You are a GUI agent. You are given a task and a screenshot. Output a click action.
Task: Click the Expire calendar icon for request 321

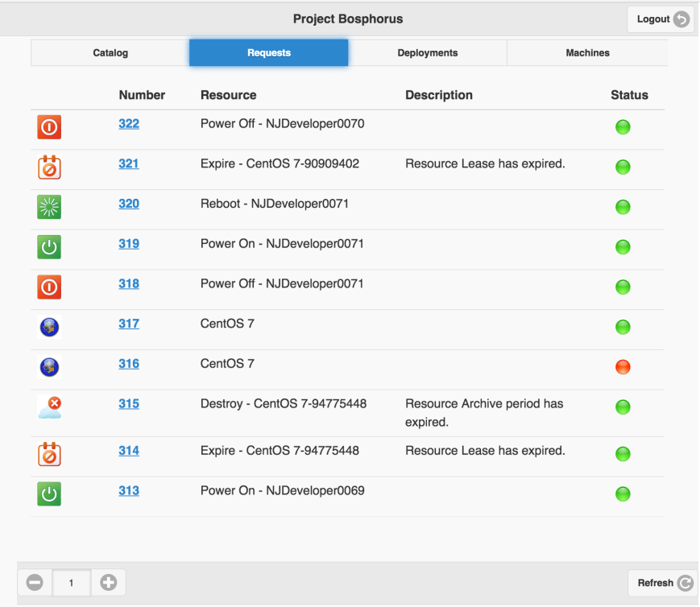click(49, 167)
